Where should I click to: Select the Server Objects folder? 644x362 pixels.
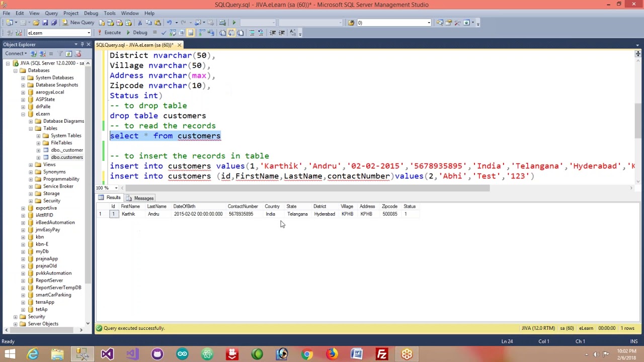coord(43,324)
